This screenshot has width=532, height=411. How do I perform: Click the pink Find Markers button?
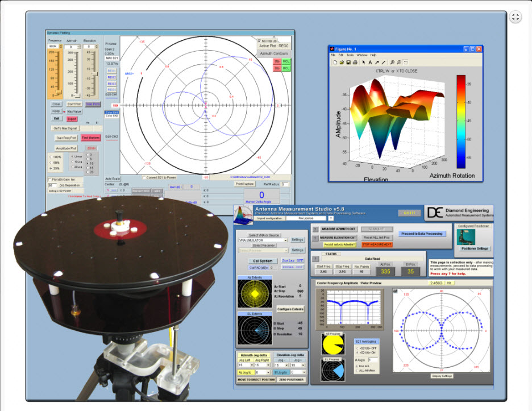pos(90,138)
